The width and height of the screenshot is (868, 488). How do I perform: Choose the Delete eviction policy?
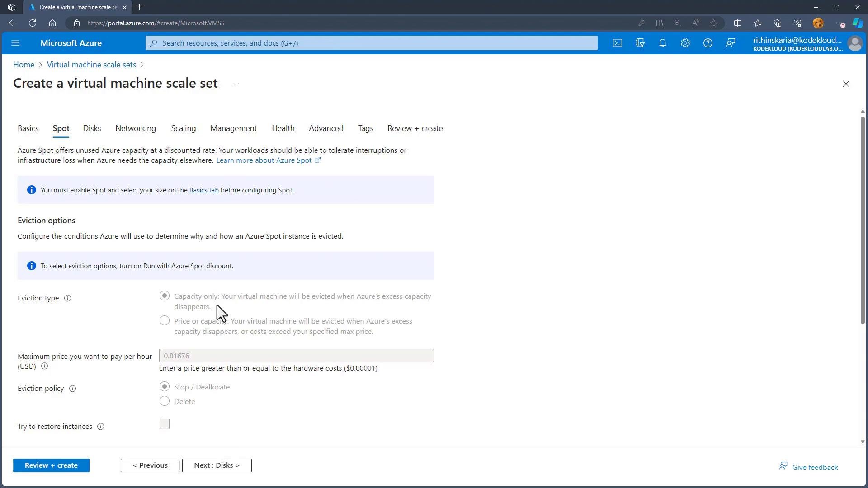click(x=165, y=401)
